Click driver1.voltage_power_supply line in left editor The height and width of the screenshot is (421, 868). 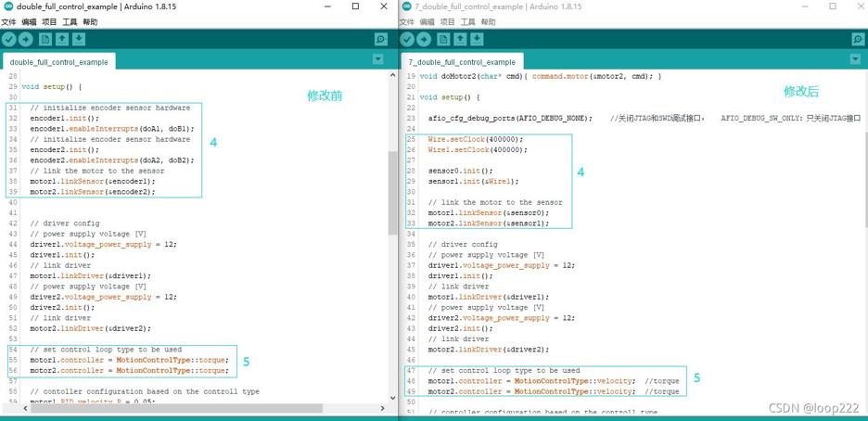pos(104,244)
